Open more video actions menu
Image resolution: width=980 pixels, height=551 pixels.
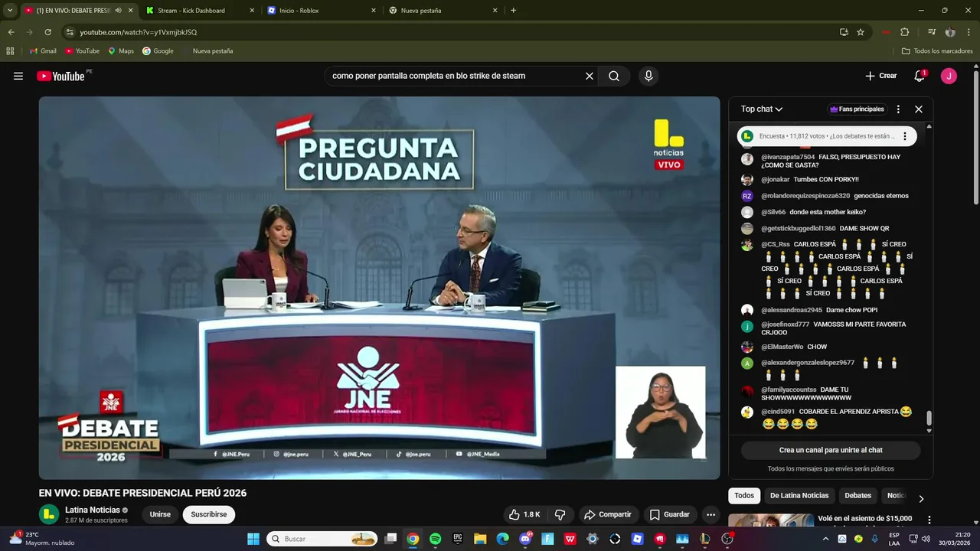(710, 514)
